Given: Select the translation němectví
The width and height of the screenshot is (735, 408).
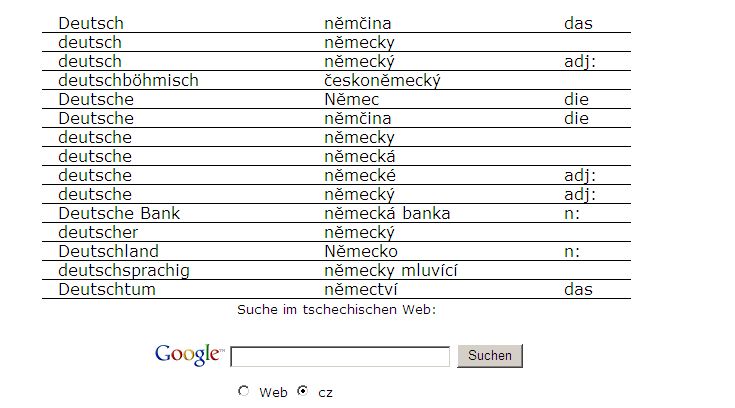Looking at the screenshot, I should (x=362, y=289).
